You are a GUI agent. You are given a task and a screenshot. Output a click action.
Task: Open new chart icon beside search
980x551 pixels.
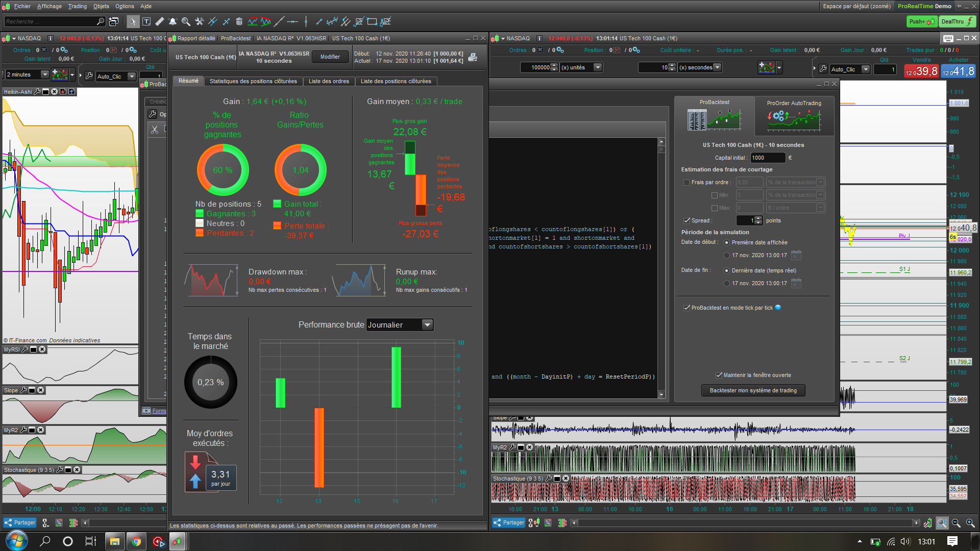point(114,21)
